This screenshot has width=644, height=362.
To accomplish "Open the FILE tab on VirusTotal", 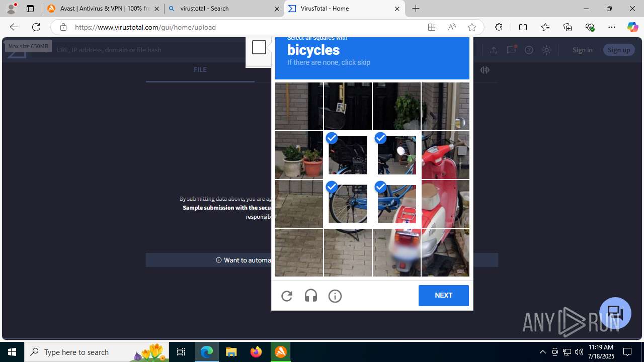I will (x=200, y=70).
